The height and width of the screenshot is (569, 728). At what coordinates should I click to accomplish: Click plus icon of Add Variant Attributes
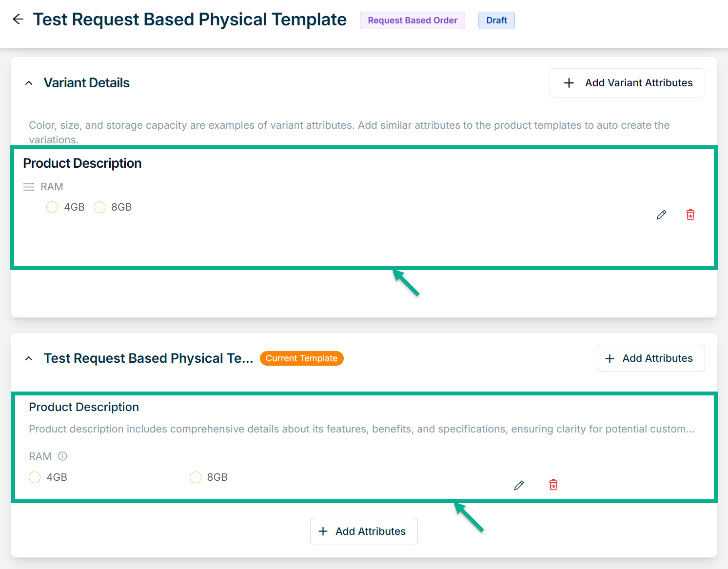569,83
